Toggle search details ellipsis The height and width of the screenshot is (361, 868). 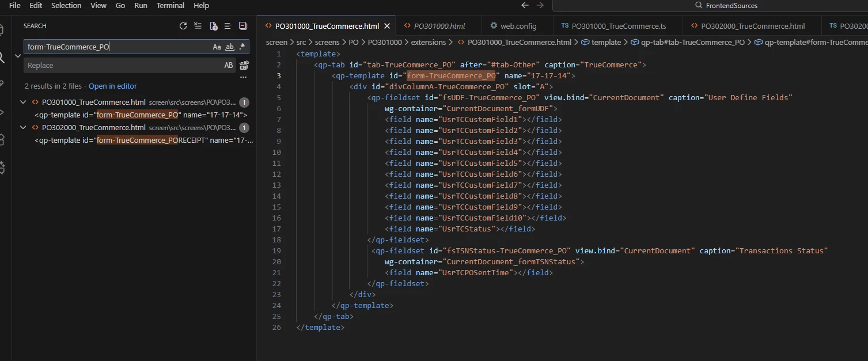243,77
